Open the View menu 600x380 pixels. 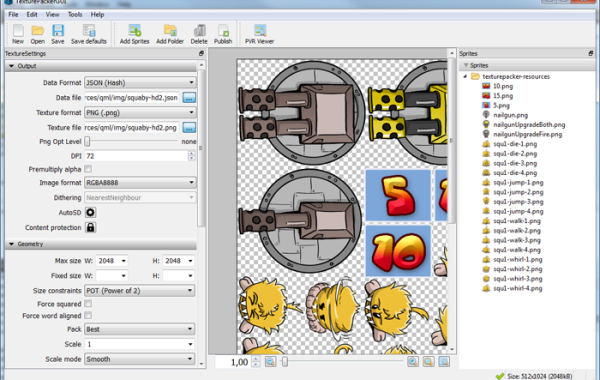52,15
